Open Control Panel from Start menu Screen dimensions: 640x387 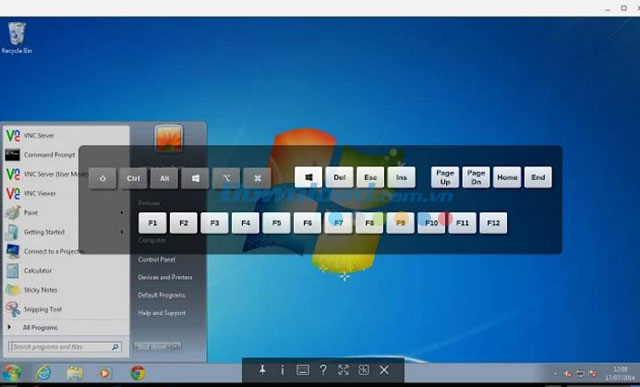click(156, 260)
